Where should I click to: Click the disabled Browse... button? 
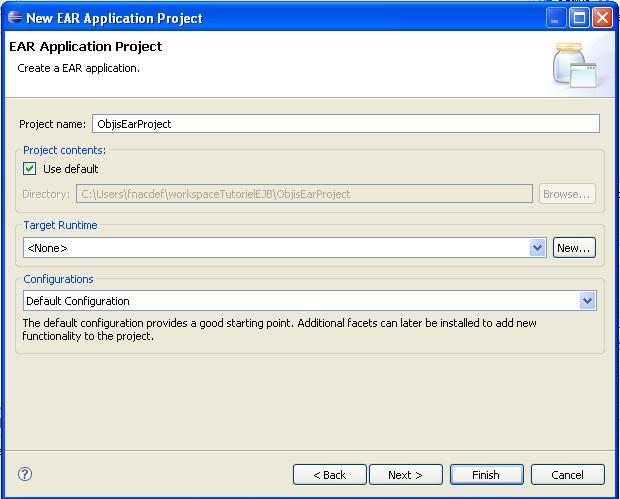coord(567,194)
